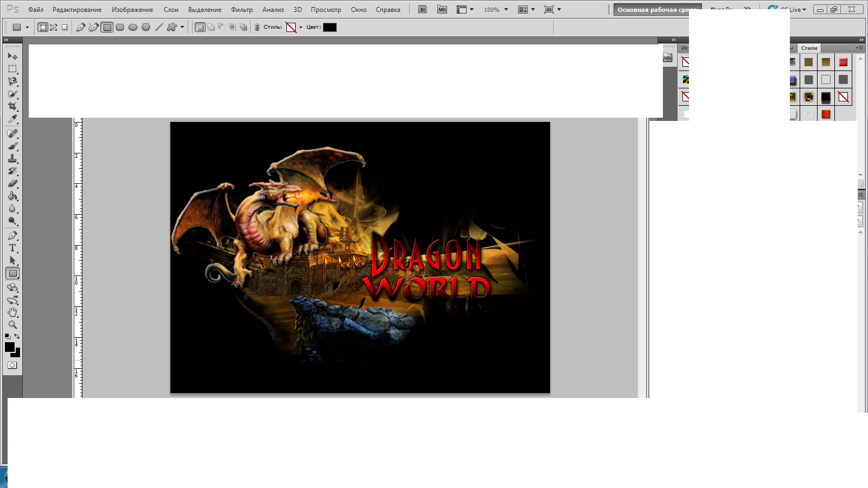The width and height of the screenshot is (868, 488).
Task: Pick the Eyedropper tool
Action: (12, 119)
